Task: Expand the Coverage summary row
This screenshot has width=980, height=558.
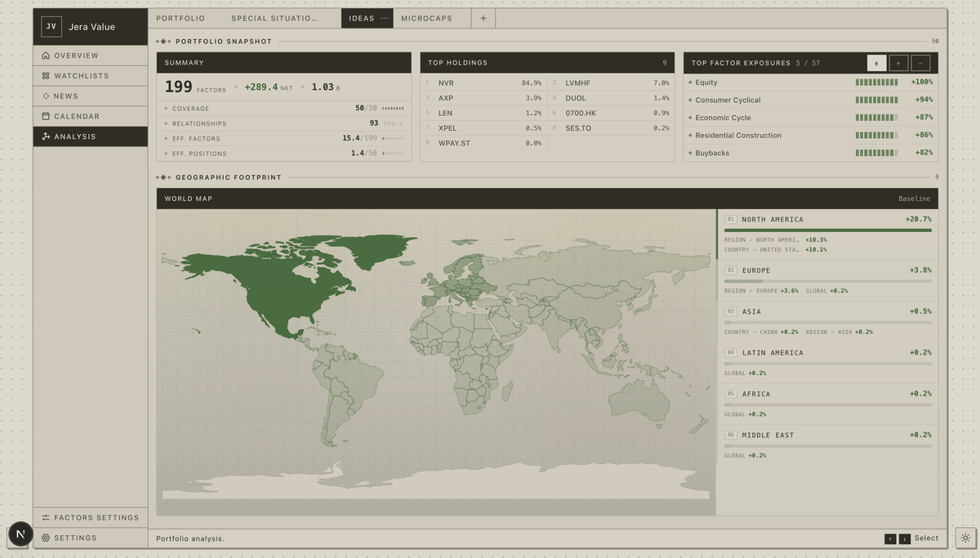Action: click(x=284, y=108)
